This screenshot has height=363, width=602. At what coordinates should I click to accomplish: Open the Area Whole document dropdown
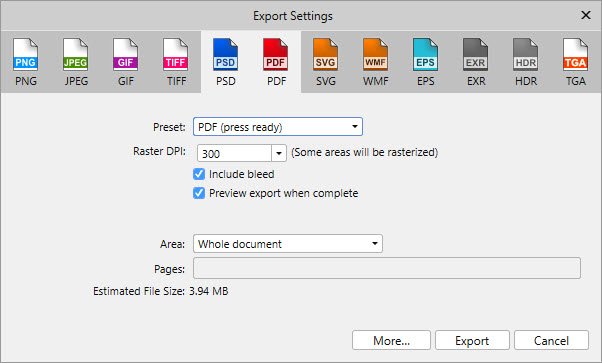[x=288, y=244]
